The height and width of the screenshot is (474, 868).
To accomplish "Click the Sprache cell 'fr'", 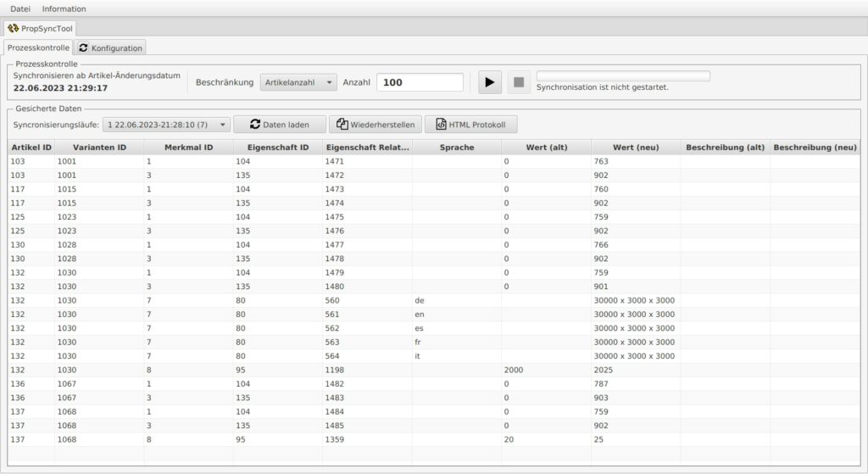I will [x=457, y=342].
